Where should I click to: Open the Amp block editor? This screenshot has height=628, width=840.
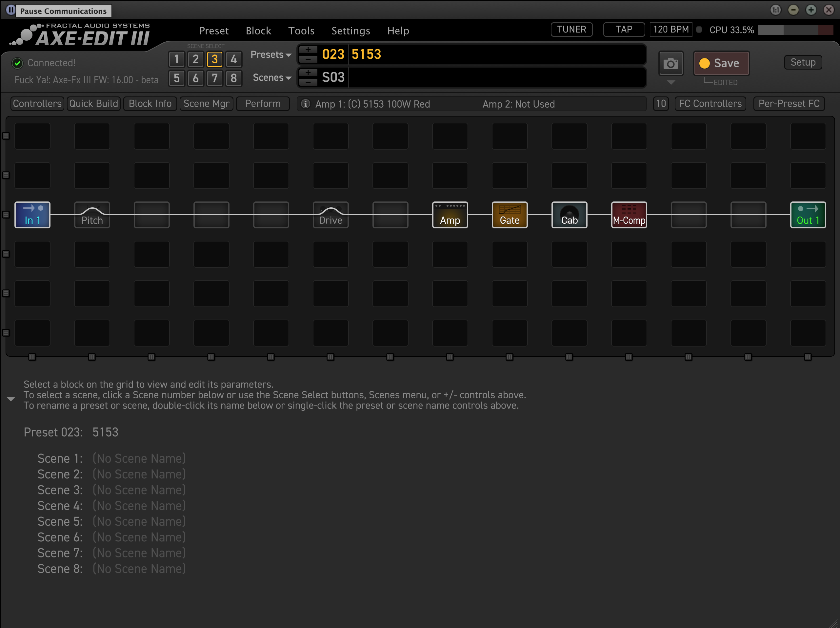(x=450, y=215)
